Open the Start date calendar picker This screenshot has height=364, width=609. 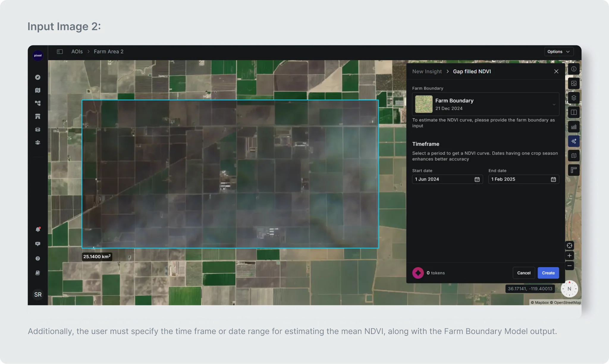pyautogui.click(x=477, y=179)
